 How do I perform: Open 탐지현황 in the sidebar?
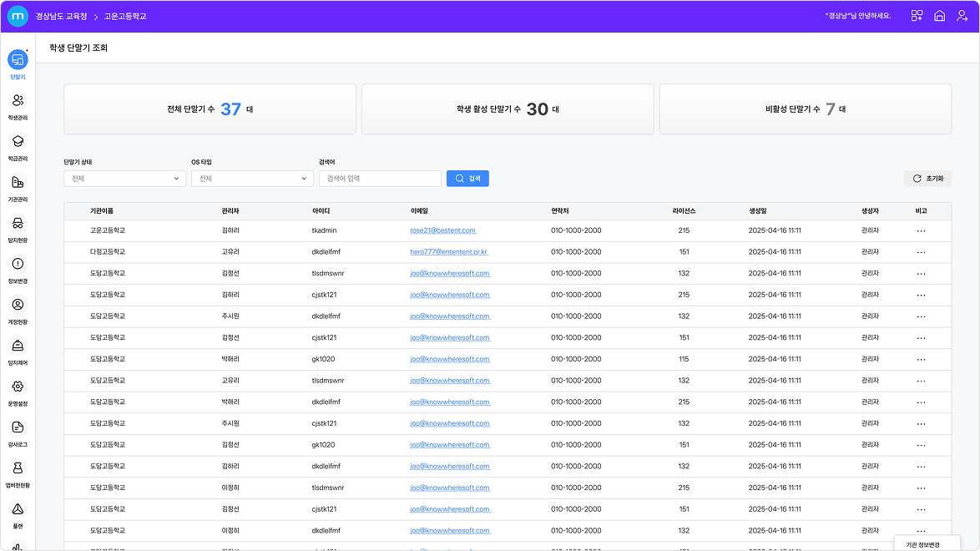[x=18, y=223]
